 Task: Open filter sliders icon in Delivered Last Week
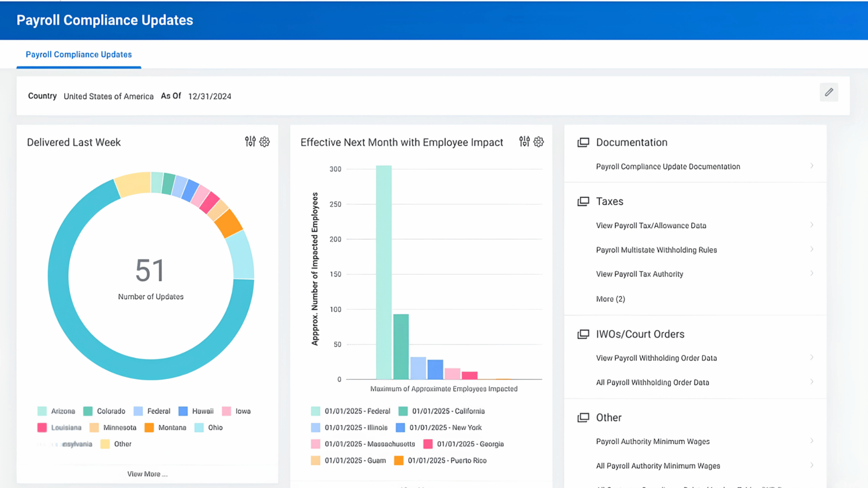[250, 141]
